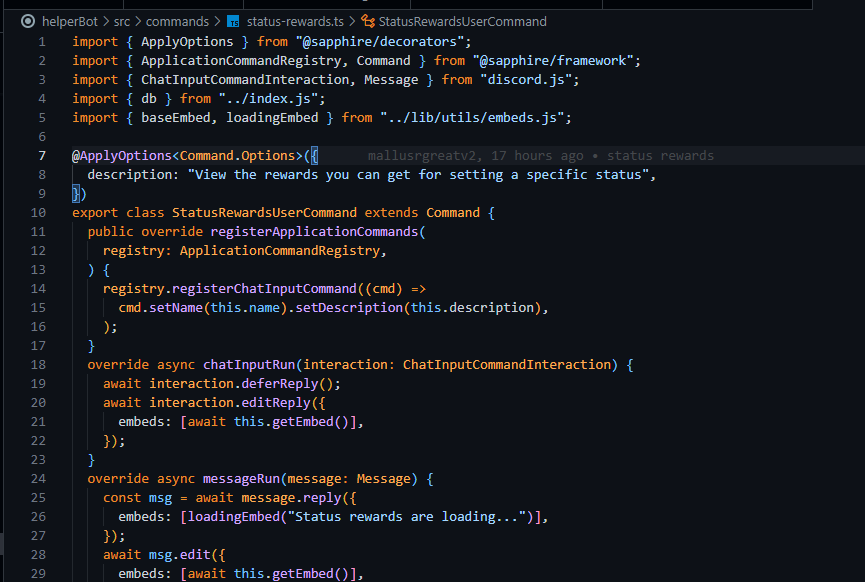Click 'messageRun' method name on line 24
Image resolution: width=865 pixels, height=582 pixels.
[x=241, y=478]
